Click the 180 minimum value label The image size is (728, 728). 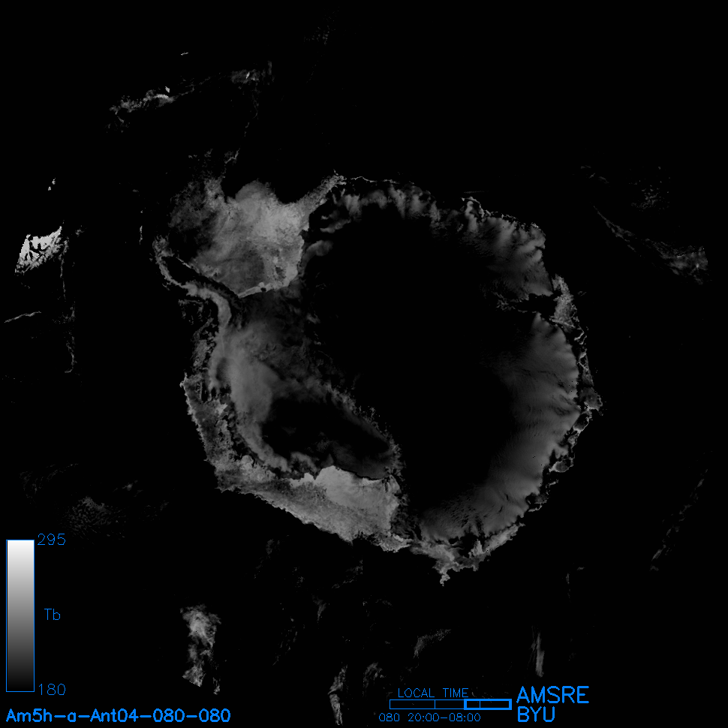(x=51, y=689)
